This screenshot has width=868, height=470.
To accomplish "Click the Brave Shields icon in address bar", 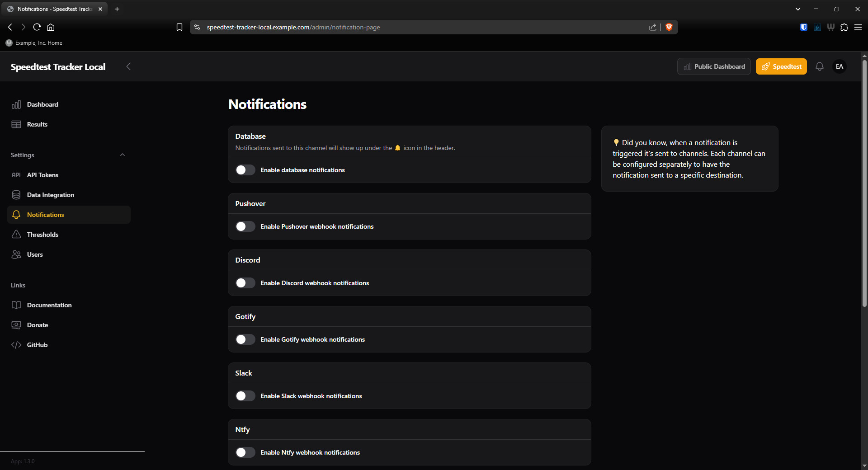I will [x=669, y=27].
